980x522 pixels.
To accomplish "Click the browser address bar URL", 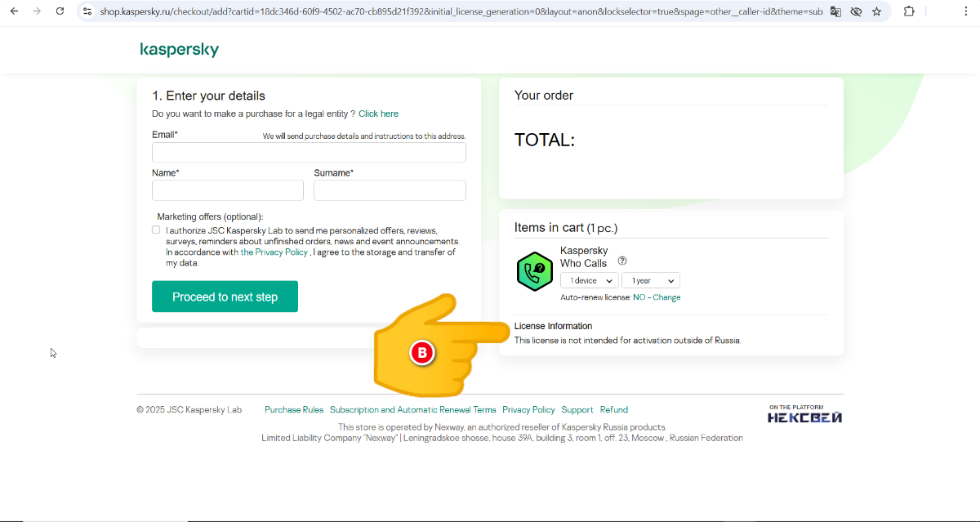I will click(x=461, y=11).
